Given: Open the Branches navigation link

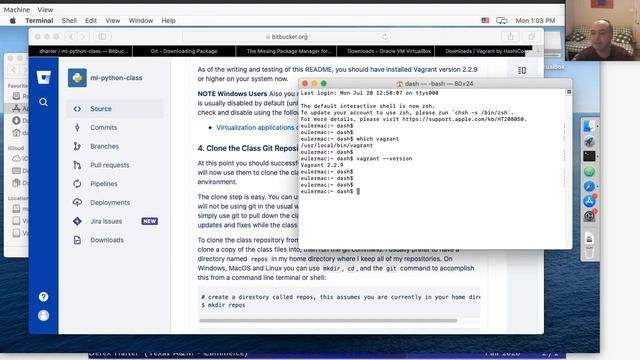Looking at the screenshot, I should pyautogui.click(x=104, y=146).
